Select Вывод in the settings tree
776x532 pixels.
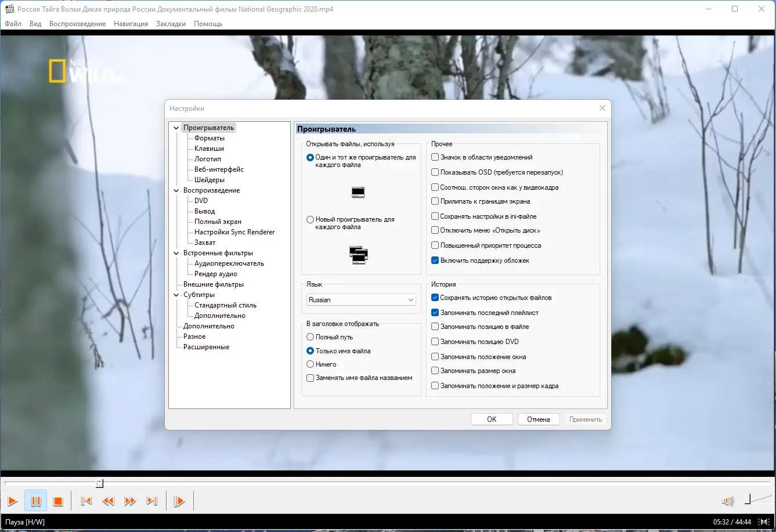pyautogui.click(x=204, y=211)
